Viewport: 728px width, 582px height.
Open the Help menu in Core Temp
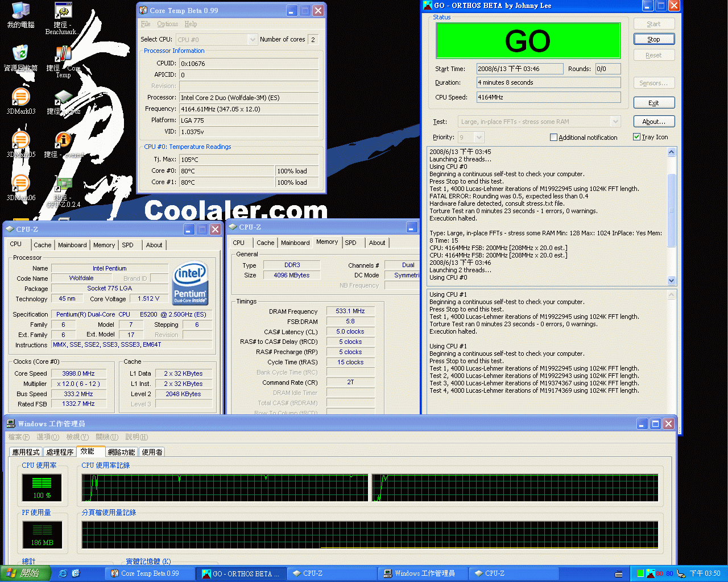(191, 24)
